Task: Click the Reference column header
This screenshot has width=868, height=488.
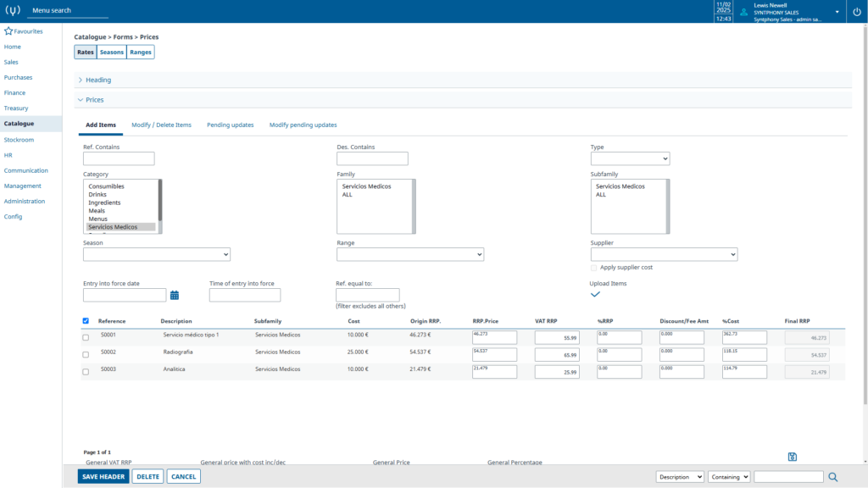Action: (x=112, y=321)
